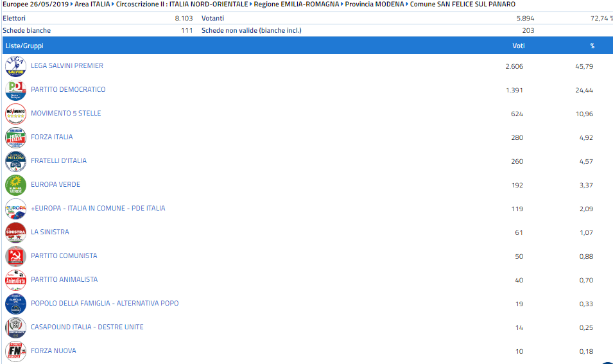Select Schede non valide value 203
The width and height of the screenshot is (613, 364).
tap(528, 31)
